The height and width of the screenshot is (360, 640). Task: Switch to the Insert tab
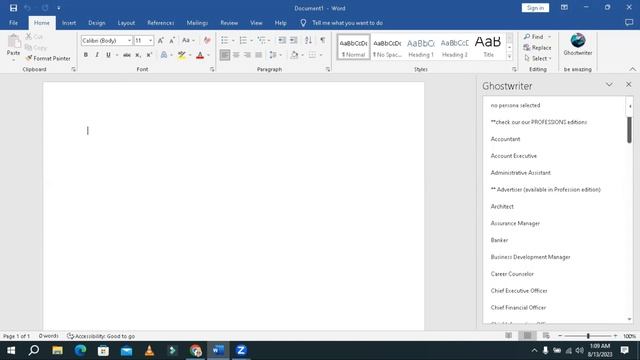(69, 23)
